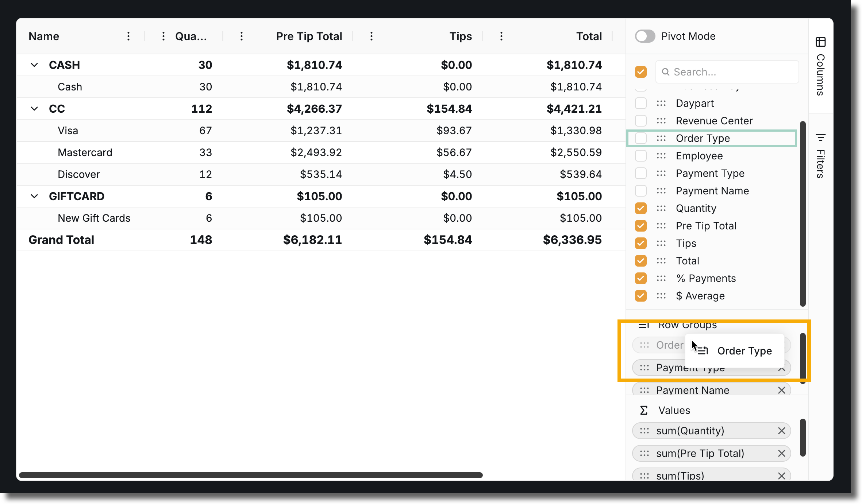Switch to the Columns side tab
Viewport: 862px width, 504px height.
coord(820,66)
